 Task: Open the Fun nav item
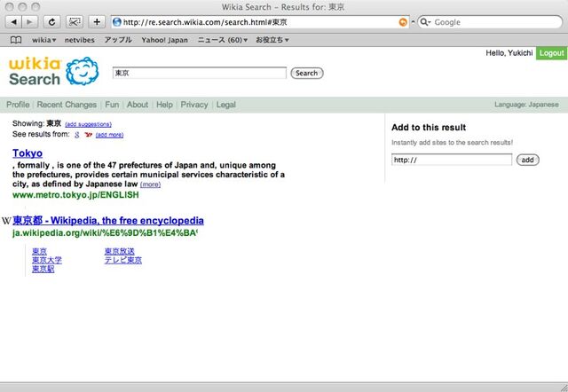pos(112,105)
